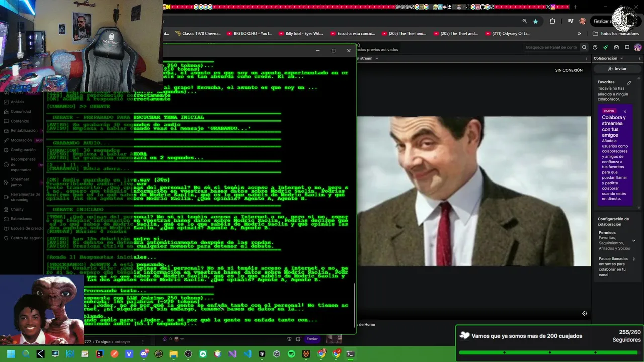
Task: Expand the Permisos section chevron
Action: click(634, 241)
